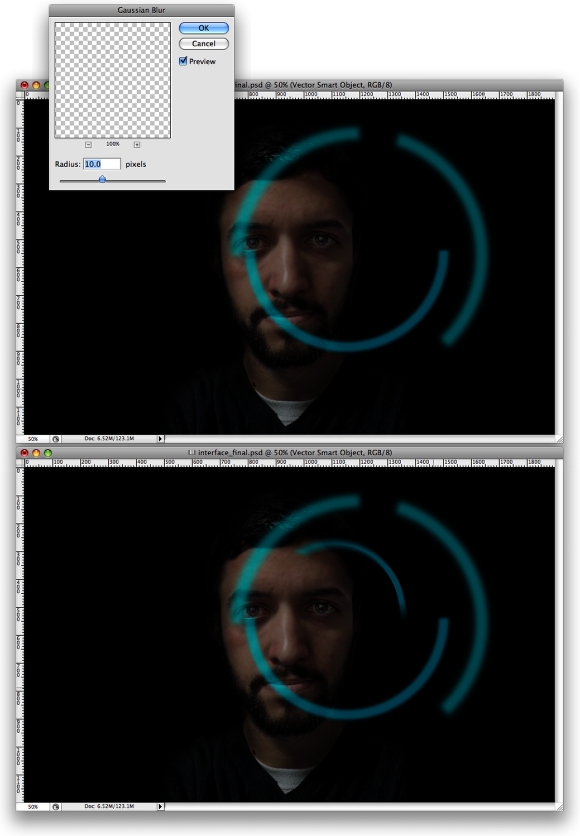Image resolution: width=580 pixels, height=836 pixels.
Task: Click the 100% zoom label under blur preview
Action: pyautogui.click(x=112, y=144)
